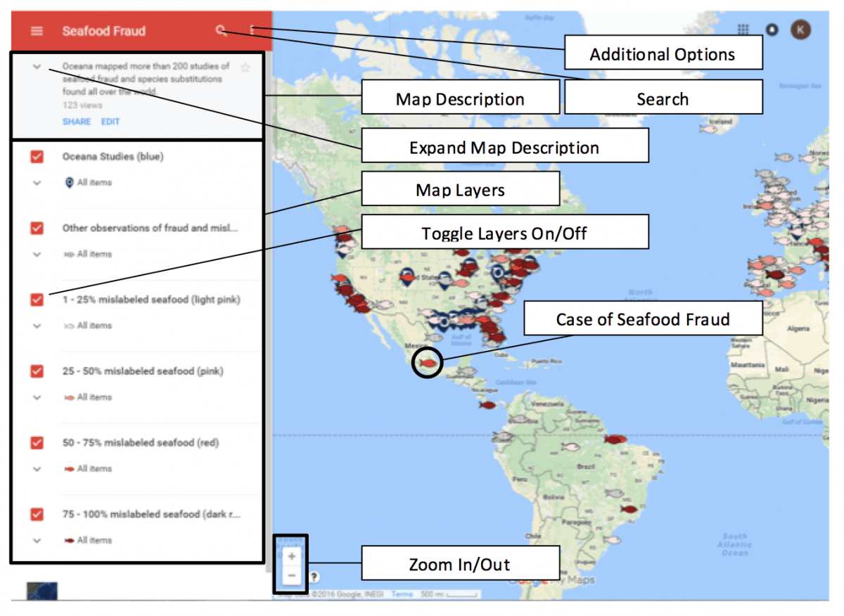This screenshot has height=616, width=844.
Task: Click the 'Oceana Studies (blue)' layer name
Action: (x=113, y=157)
